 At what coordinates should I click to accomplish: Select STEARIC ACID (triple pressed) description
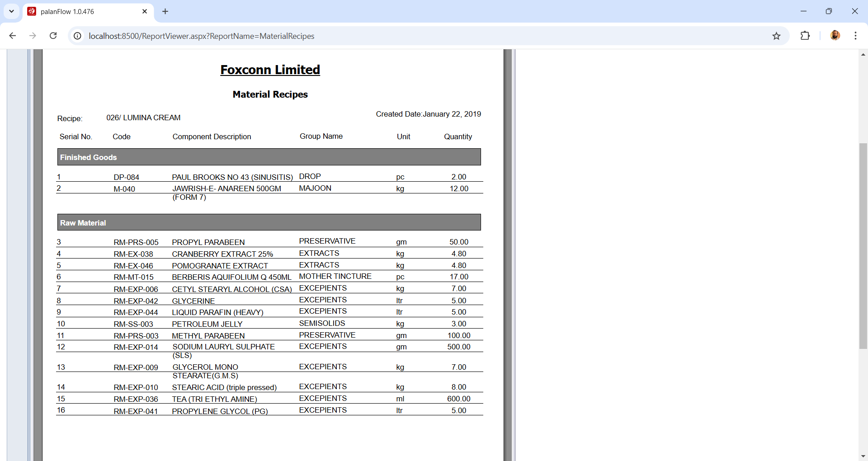(x=224, y=387)
